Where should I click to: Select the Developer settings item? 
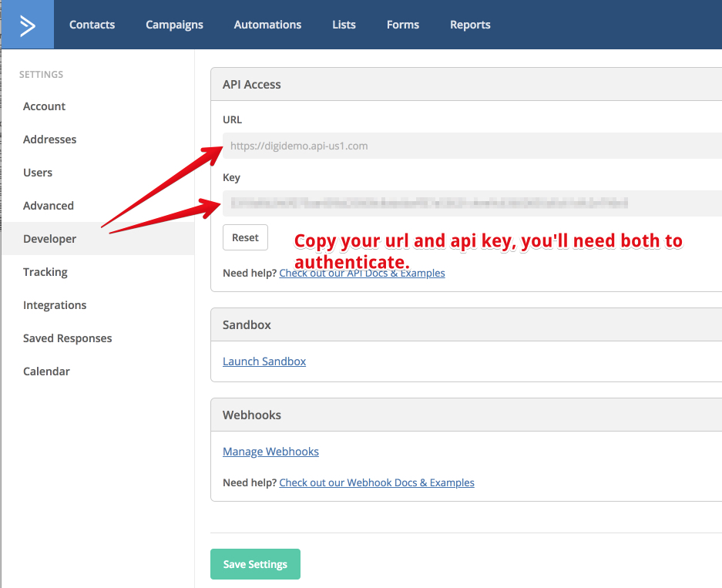(x=49, y=238)
